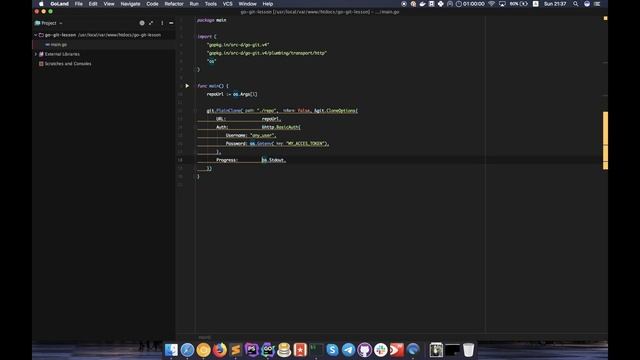The height and width of the screenshot is (360, 640).
Task: Click the yellow warning stripe on editor scrollbar
Action: (x=605, y=140)
